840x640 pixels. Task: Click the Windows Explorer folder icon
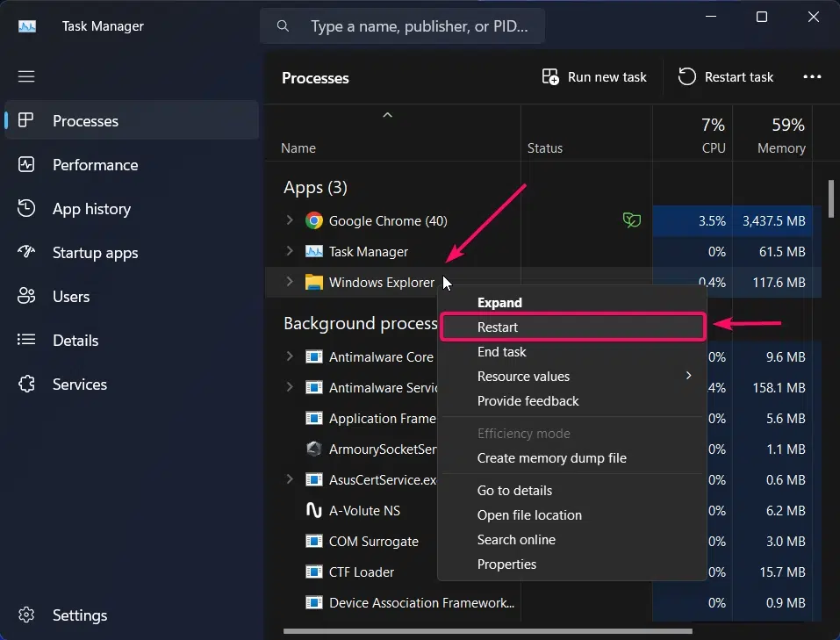(x=314, y=282)
